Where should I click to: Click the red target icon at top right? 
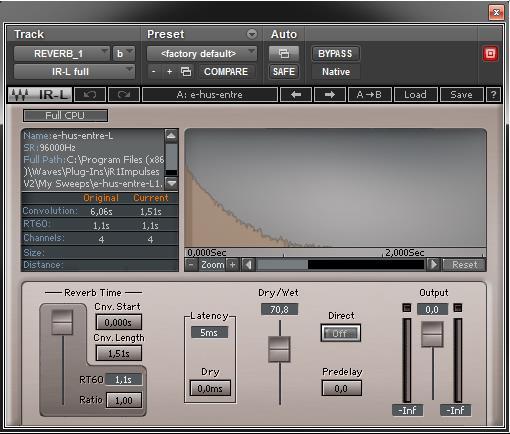pyautogui.click(x=490, y=54)
